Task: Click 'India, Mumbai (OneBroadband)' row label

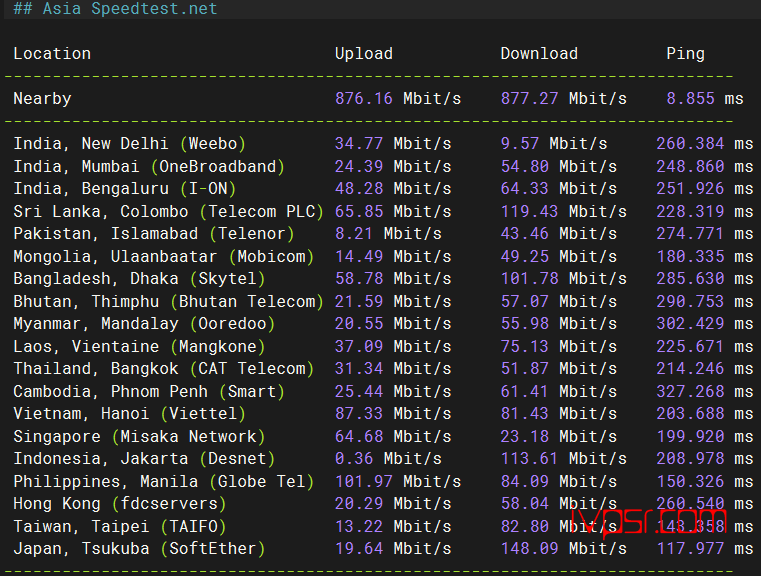Action: (149, 166)
